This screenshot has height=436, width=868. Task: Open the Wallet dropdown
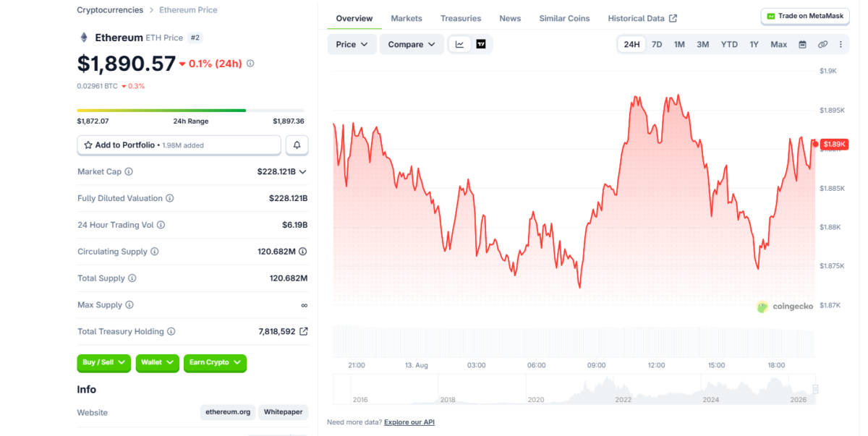tap(157, 363)
